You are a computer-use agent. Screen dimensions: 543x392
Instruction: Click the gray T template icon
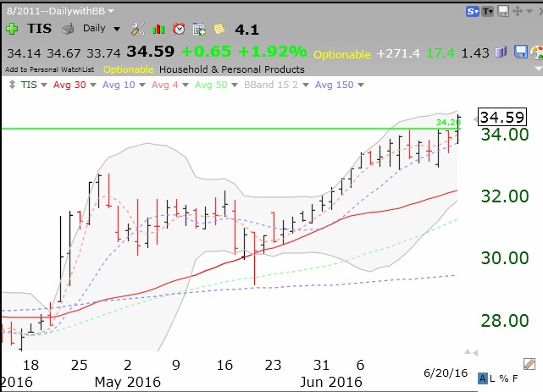click(488, 11)
